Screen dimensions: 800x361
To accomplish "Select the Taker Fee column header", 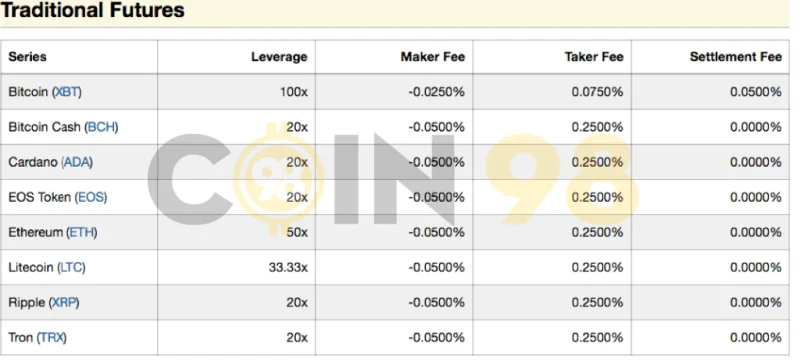I will (594, 57).
